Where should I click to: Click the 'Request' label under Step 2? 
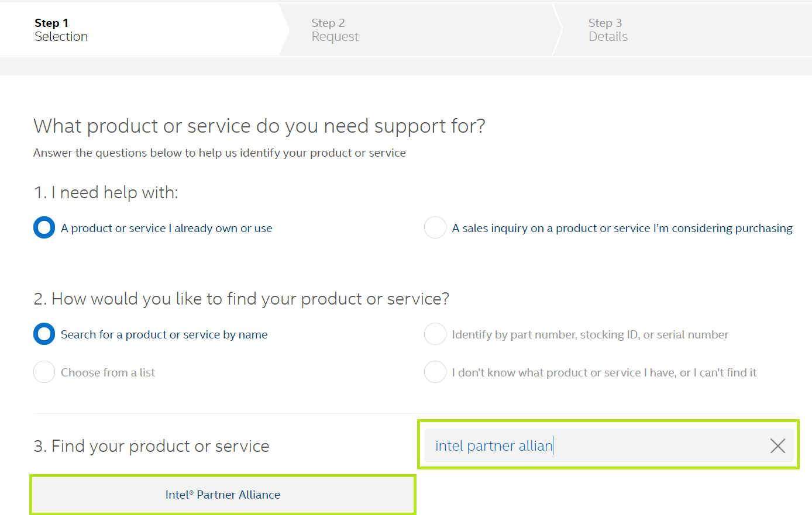(335, 37)
